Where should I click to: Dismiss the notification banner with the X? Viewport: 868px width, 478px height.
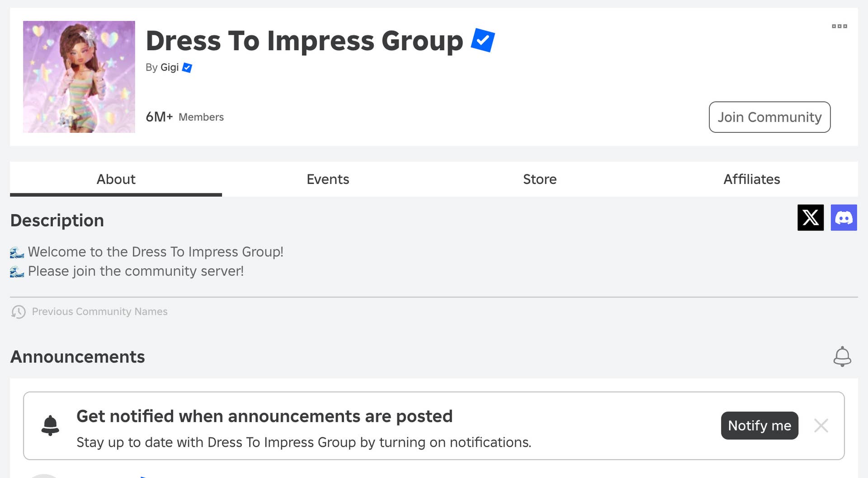821,426
